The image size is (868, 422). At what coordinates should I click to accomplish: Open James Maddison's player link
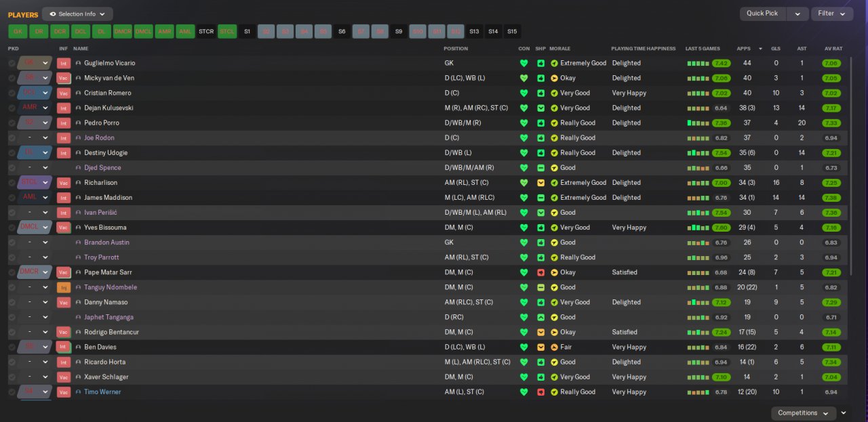108,198
